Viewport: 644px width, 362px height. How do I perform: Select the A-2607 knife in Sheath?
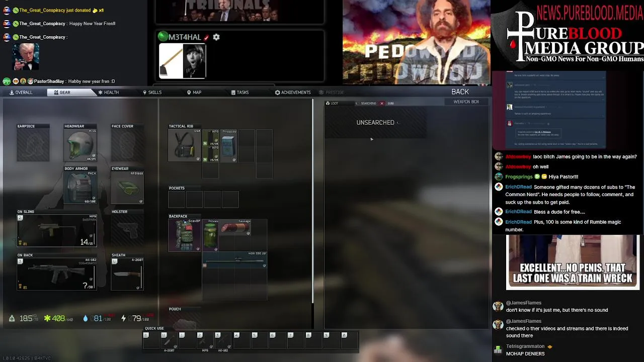pos(127,275)
